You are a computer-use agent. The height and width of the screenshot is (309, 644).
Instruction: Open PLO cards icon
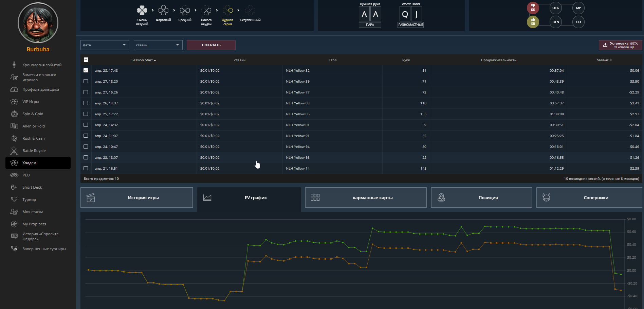[x=14, y=175]
